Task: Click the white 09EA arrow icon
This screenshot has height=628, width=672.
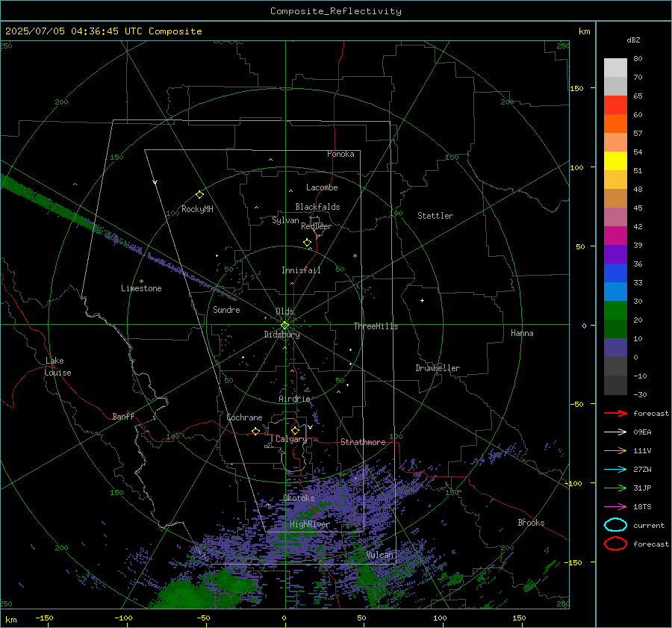Action: click(x=615, y=432)
